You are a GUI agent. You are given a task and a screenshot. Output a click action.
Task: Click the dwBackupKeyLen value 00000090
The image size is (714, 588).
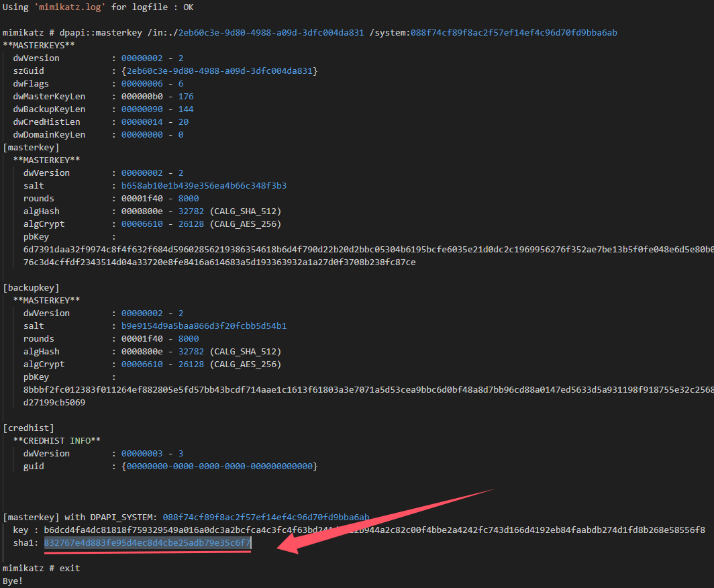coord(143,109)
